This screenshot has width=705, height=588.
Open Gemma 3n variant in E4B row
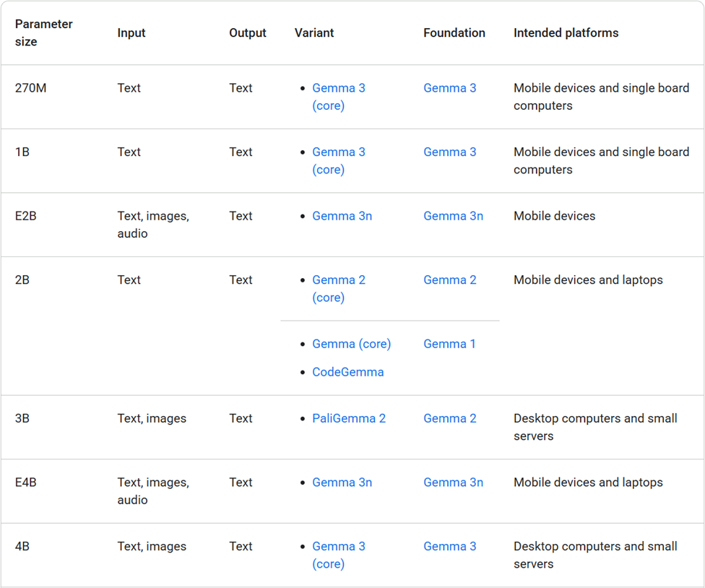click(342, 483)
